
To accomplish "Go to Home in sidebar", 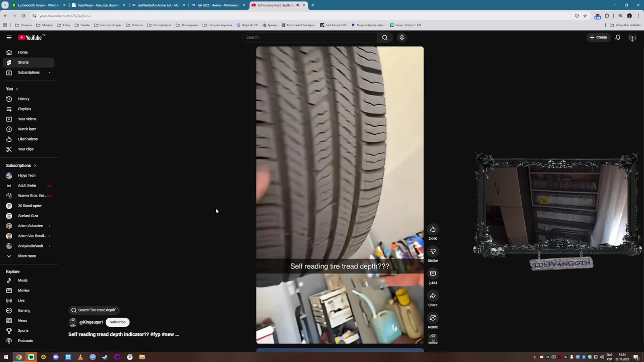I will point(28,52).
